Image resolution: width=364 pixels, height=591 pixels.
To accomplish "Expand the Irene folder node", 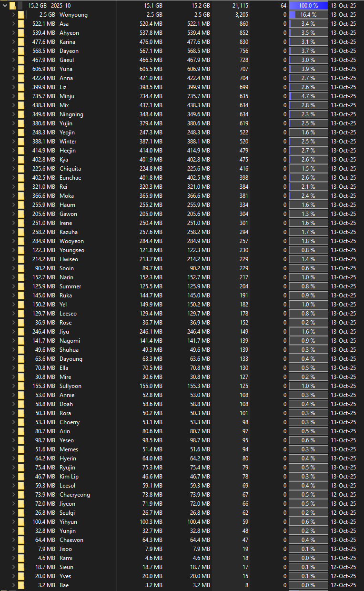I will tap(13, 223).
